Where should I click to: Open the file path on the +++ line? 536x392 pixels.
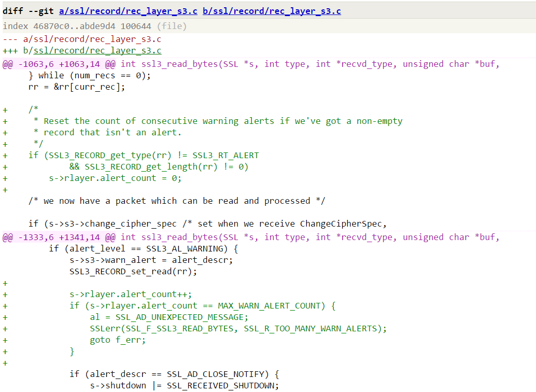97,51
